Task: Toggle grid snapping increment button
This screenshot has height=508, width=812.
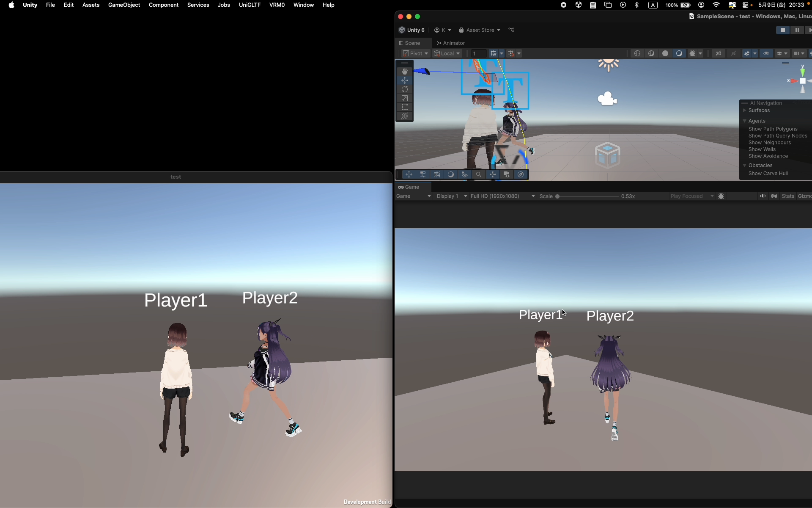Action: click(x=511, y=53)
